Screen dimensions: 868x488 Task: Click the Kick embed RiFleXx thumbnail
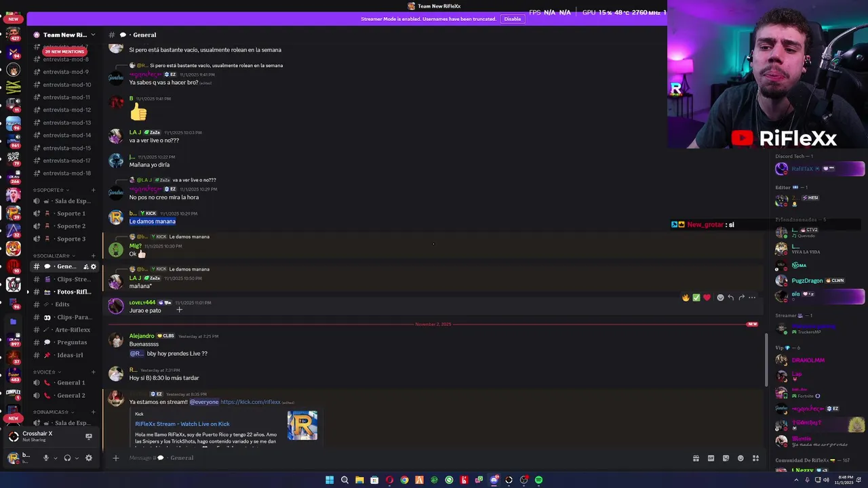302,426
